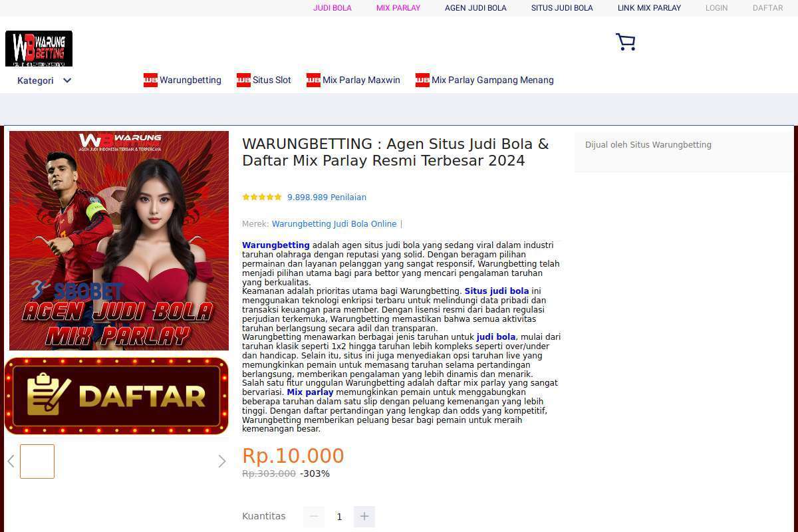Viewport: 798px width, 532px height.
Task: Click the icon beside Warungbetting link
Action: (150, 80)
